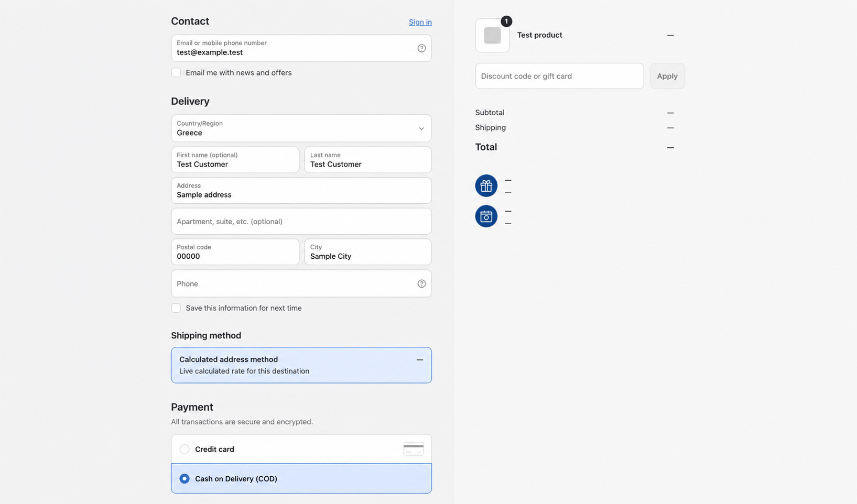Click the Subtotal label
This screenshot has height=504, width=857.
(490, 113)
